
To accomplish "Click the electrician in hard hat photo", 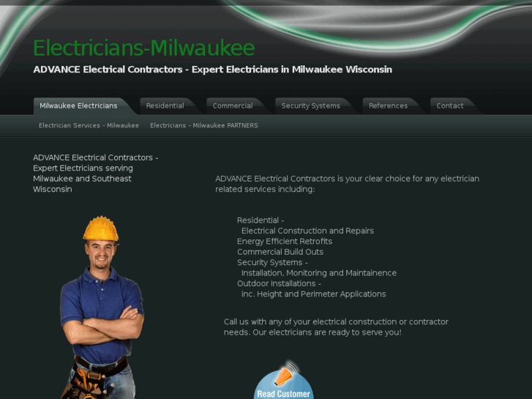I will (x=102, y=307).
